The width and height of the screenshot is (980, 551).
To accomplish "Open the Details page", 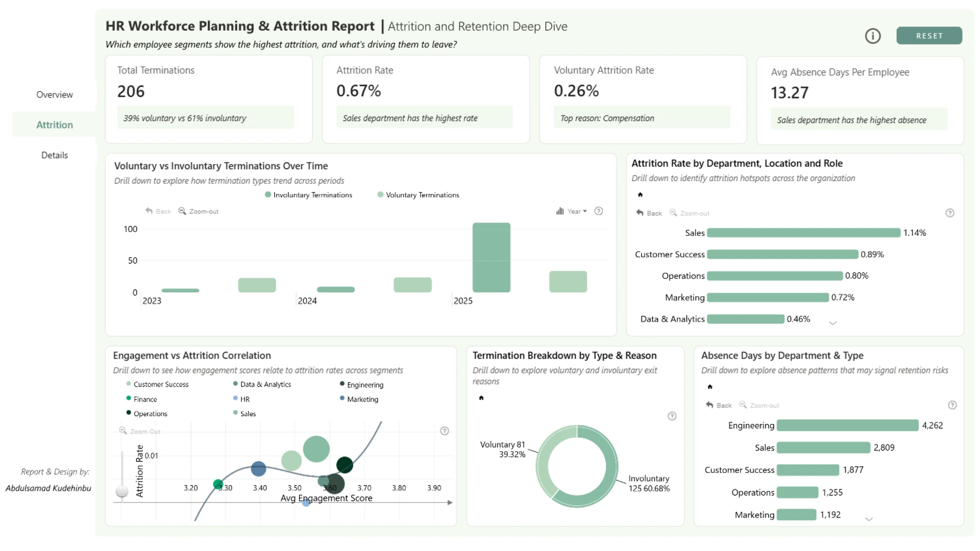I will pyautogui.click(x=55, y=155).
